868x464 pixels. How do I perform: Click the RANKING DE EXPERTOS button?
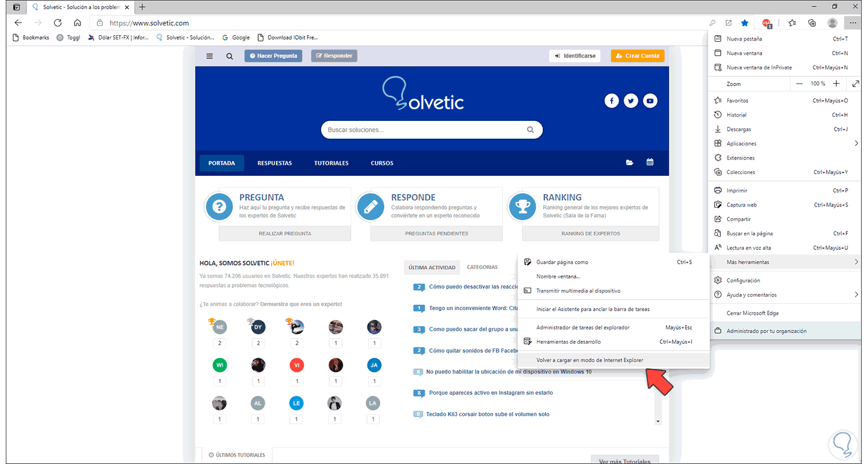coord(590,234)
